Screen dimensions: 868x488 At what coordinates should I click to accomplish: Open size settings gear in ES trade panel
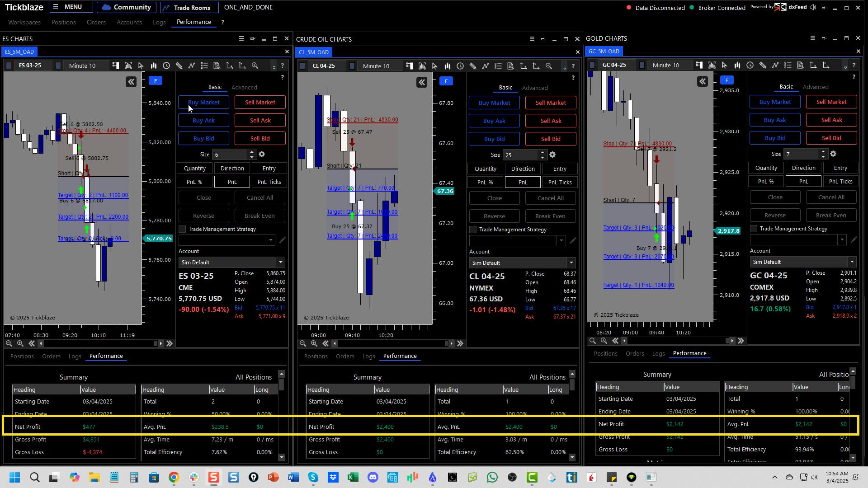262,155
